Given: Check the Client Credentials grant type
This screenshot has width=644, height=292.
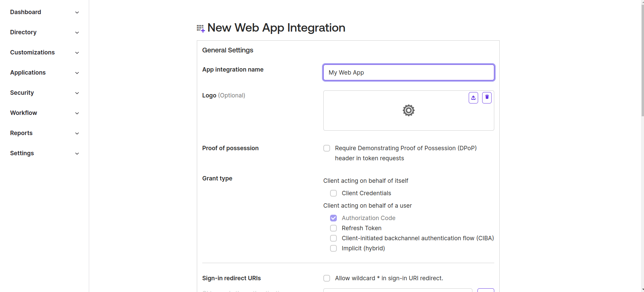Looking at the screenshot, I should (333, 193).
